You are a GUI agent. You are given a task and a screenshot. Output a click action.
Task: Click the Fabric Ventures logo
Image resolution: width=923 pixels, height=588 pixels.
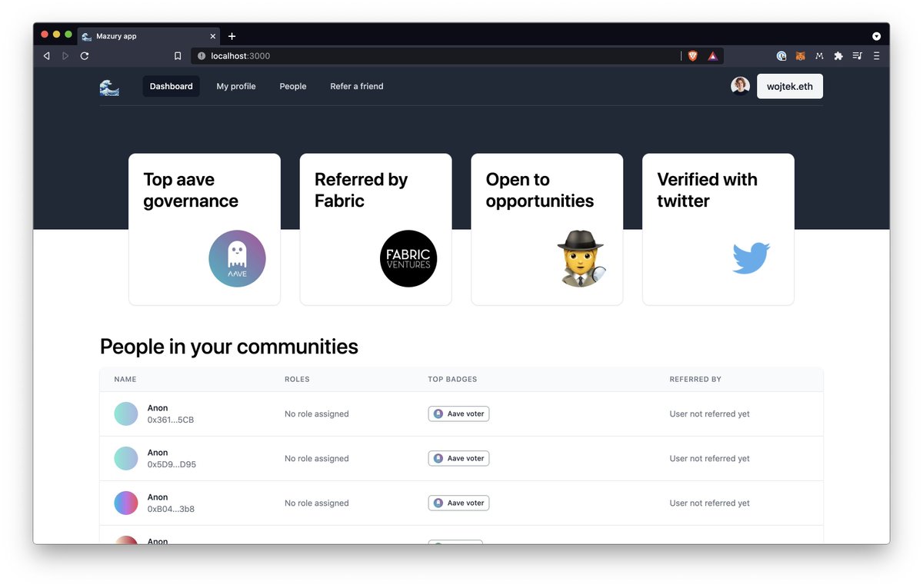pos(408,259)
